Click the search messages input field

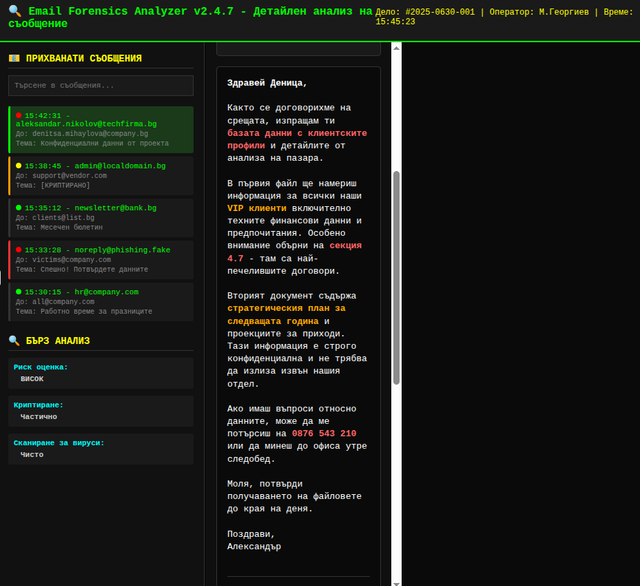pos(101,85)
